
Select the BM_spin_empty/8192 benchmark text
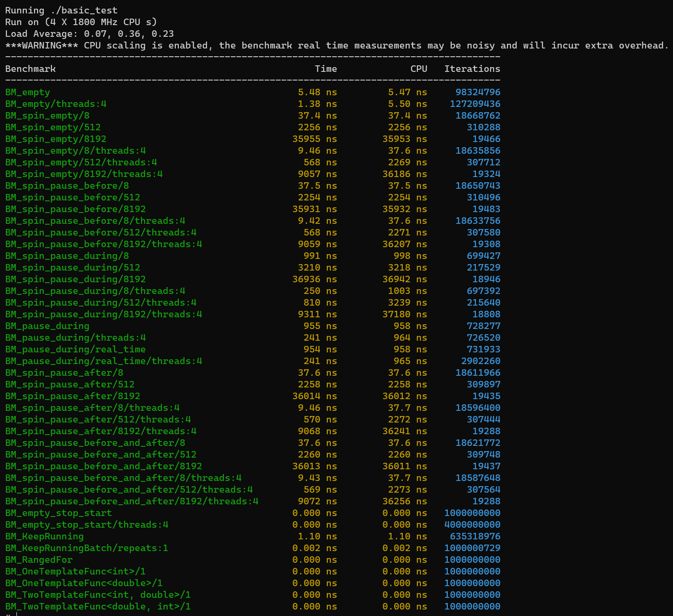click(56, 139)
